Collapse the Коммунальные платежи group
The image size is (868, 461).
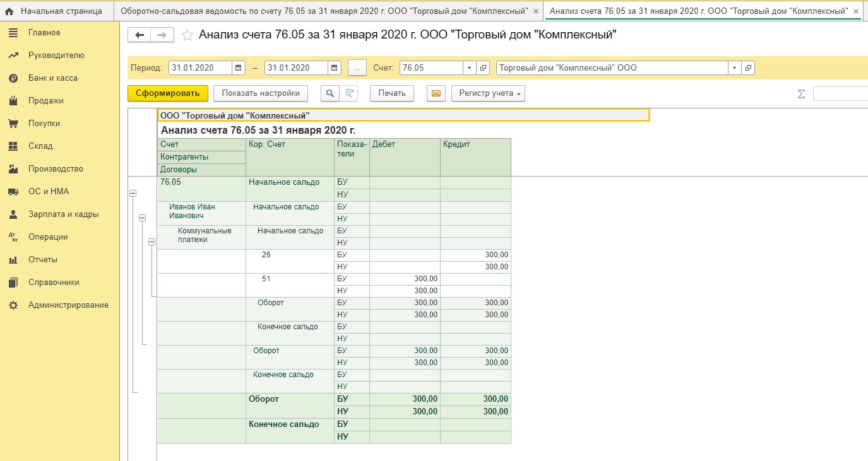152,242
